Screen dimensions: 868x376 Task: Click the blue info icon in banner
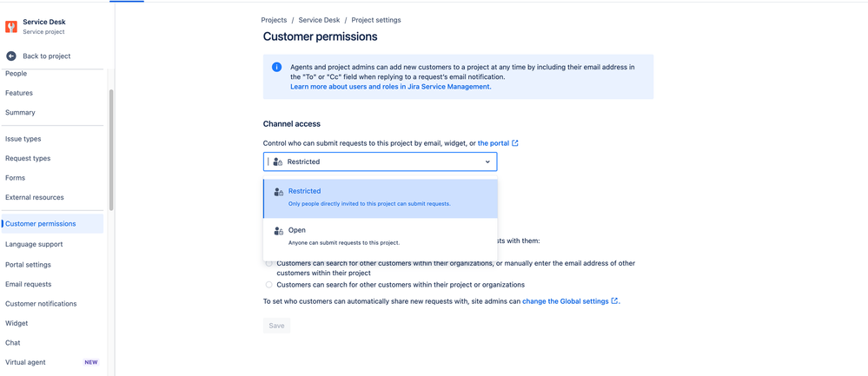[x=277, y=68]
